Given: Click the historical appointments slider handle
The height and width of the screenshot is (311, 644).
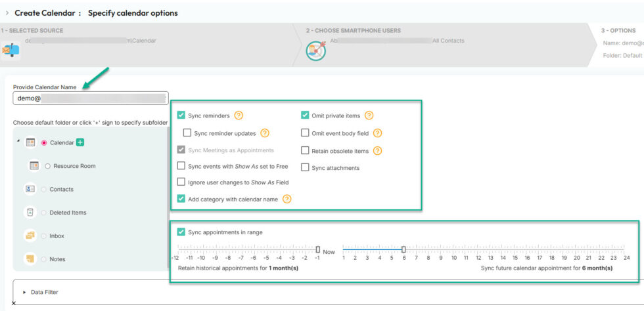Looking at the screenshot, I should [x=318, y=249].
